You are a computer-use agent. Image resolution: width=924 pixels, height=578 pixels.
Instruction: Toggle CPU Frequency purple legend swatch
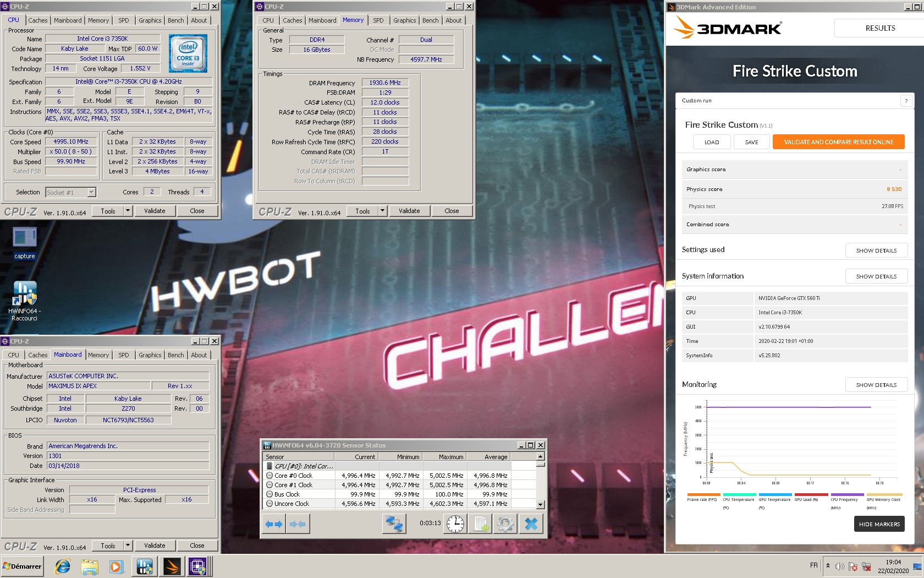pyautogui.click(x=847, y=494)
